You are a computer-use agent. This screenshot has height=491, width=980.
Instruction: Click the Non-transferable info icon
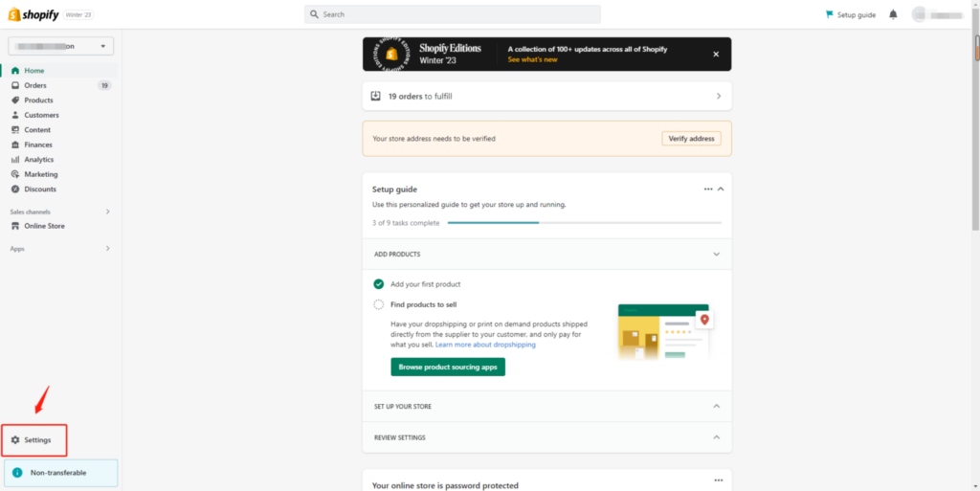pos(17,473)
